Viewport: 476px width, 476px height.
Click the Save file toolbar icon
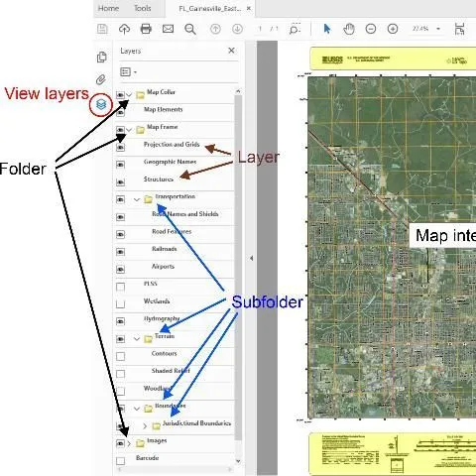102,29
